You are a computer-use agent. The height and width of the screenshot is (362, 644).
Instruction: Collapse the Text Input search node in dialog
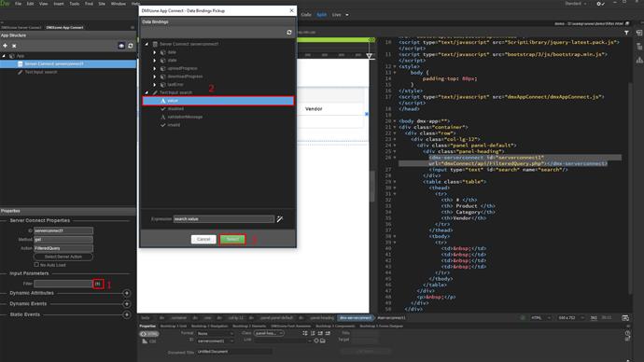pyautogui.click(x=147, y=92)
